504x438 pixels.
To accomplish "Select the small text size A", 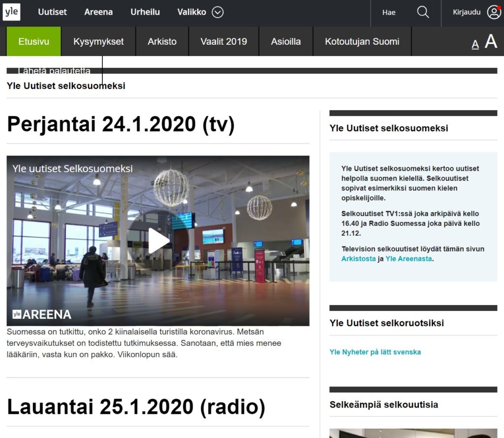I will pyautogui.click(x=475, y=44).
